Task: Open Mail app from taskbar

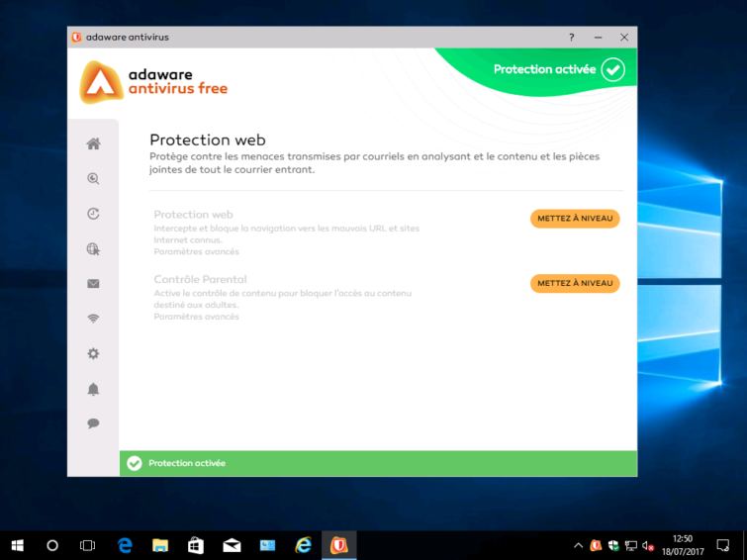Action: (x=232, y=545)
